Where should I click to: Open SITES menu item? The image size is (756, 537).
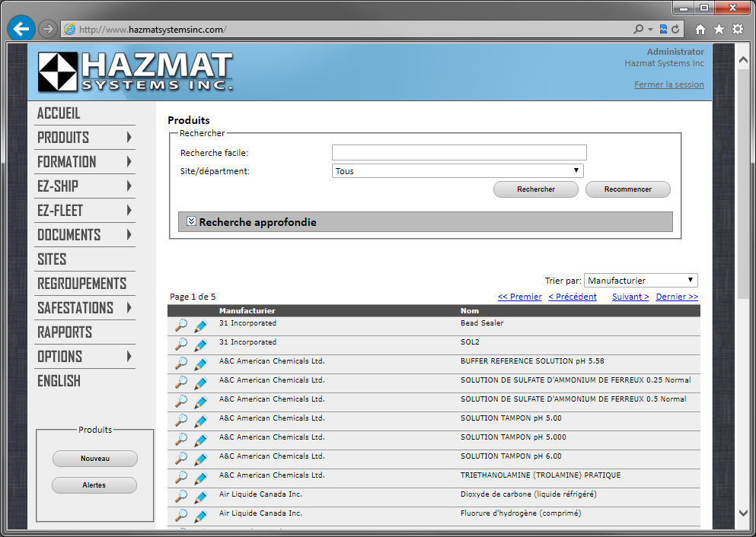[x=52, y=259]
